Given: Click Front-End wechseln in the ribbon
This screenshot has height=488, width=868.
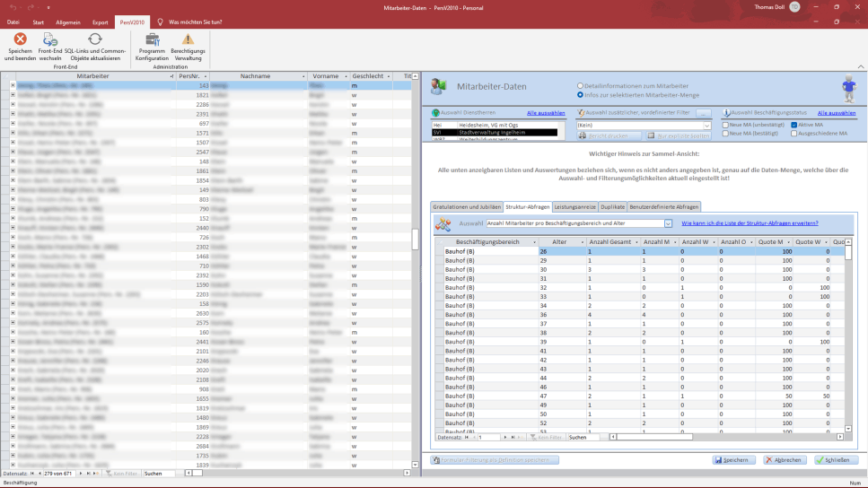Looking at the screenshot, I should pyautogui.click(x=50, y=39).
